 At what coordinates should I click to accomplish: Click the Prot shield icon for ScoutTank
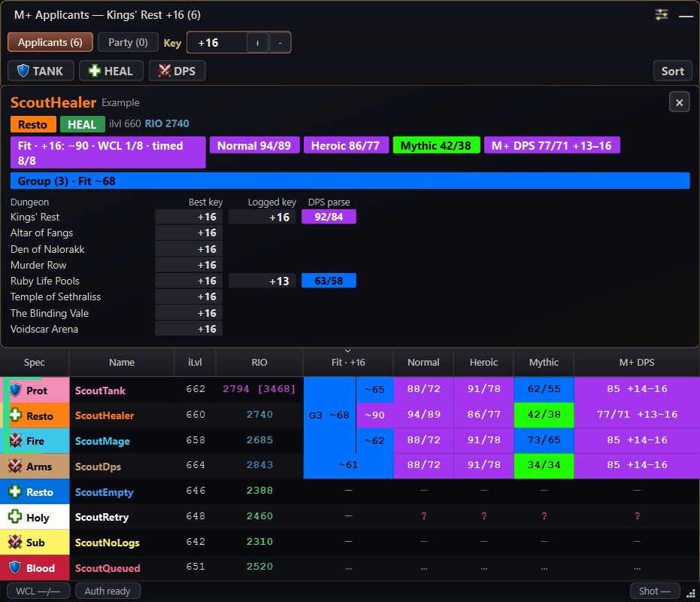pyautogui.click(x=15, y=390)
